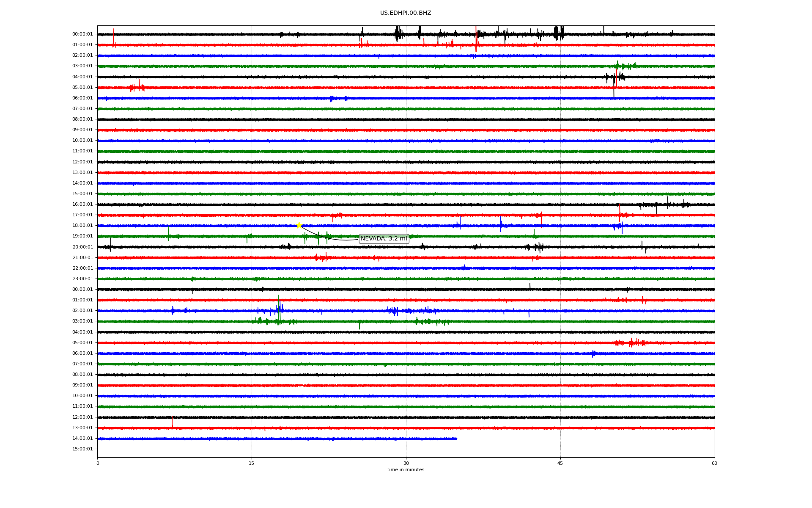This screenshot has width=812, height=508.
Task: Click the 10:00:01 label near the bottom
Action: pos(82,396)
